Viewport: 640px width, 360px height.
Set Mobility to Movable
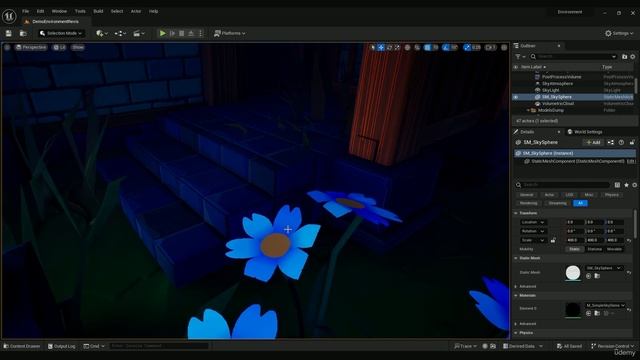[614, 249]
